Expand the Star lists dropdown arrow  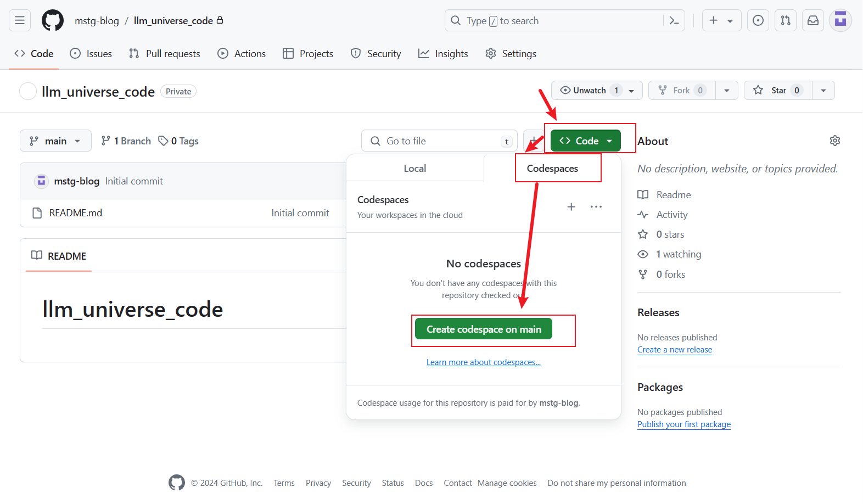coord(823,91)
